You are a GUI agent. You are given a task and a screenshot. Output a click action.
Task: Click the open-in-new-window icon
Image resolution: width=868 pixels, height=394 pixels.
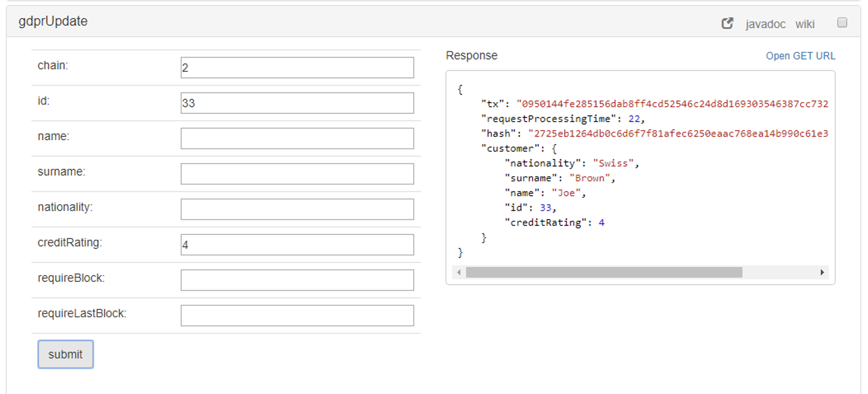[727, 23]
